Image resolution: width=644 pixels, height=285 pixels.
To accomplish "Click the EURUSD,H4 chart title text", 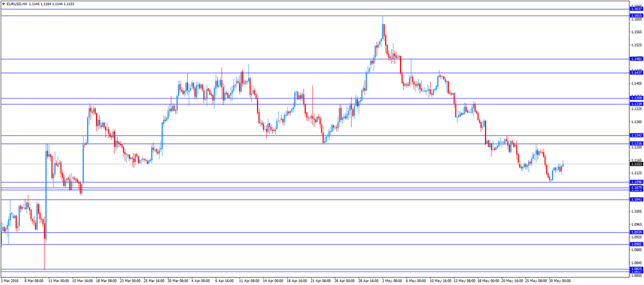I will pyautogui.click(x=17, y=3).
